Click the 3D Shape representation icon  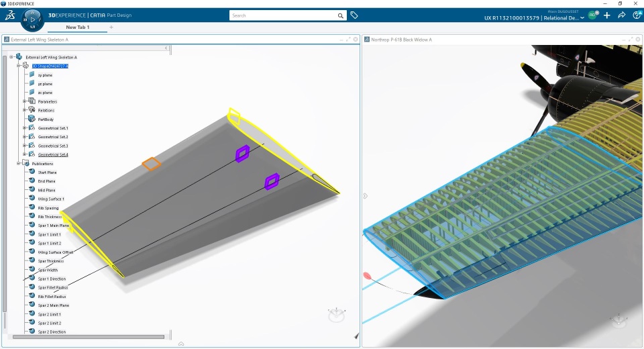click(x=25, y=66)
